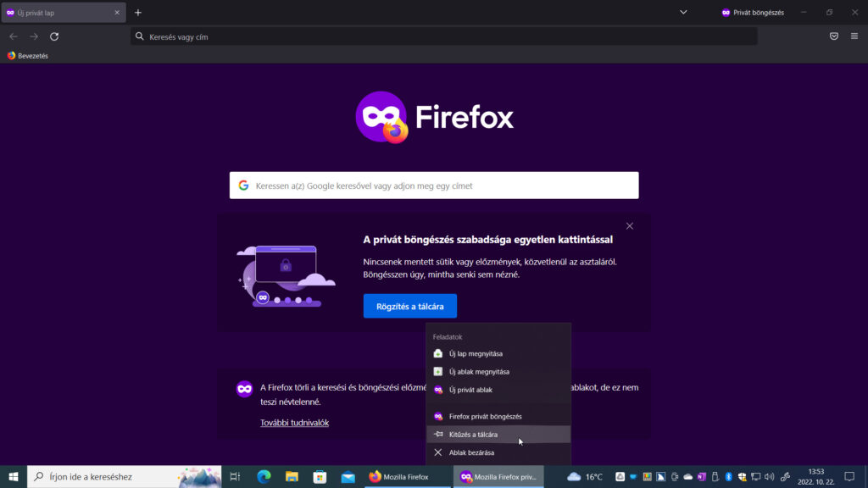This screenshot has height=488, width=868.
Task: Expand the tab list dropdown arrow
Action: 684,12
